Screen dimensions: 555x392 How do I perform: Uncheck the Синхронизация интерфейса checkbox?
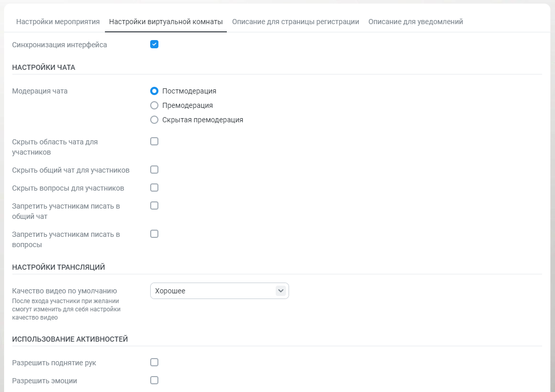point(154,45)
